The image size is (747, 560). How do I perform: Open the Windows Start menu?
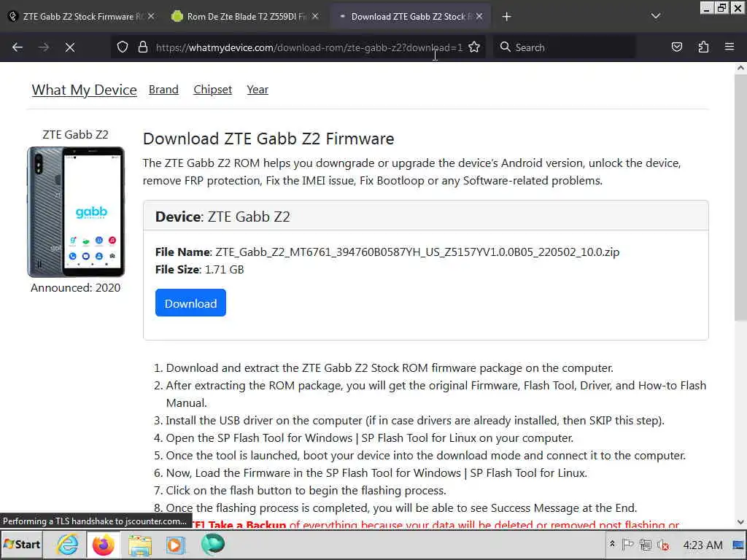[22, 544]
